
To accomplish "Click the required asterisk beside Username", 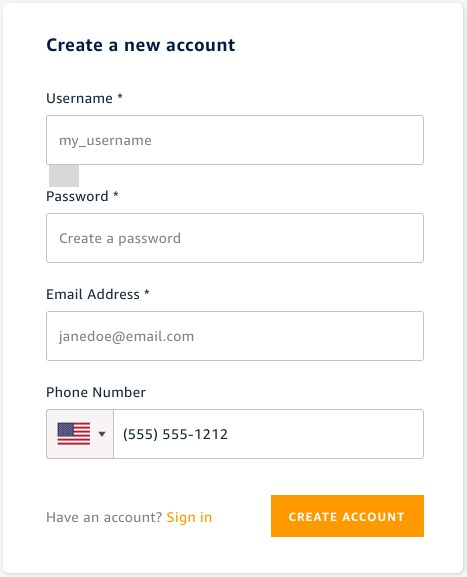I will [120, 97].
